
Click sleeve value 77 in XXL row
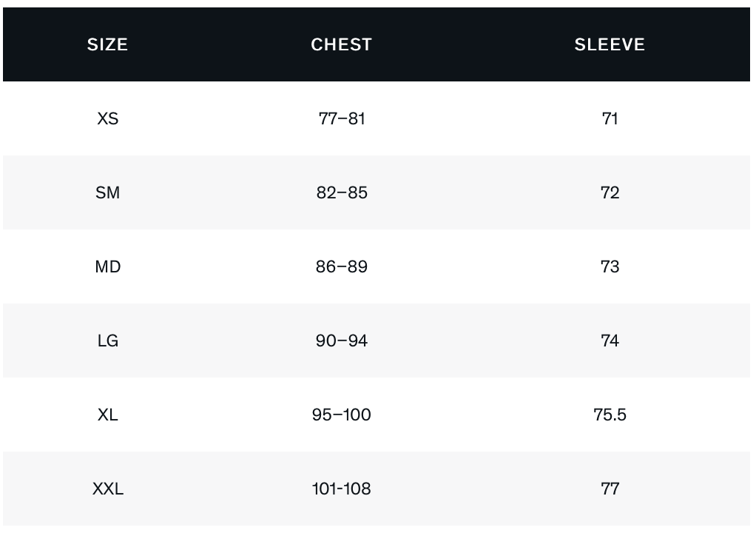click(610, 489)
